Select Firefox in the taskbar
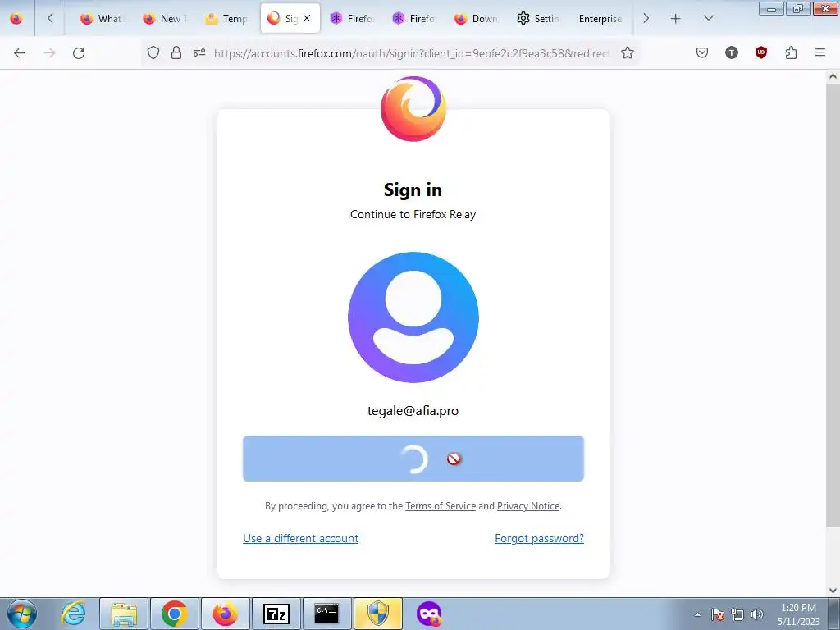Viewport: 840px width, 630px height. point(225,614)
